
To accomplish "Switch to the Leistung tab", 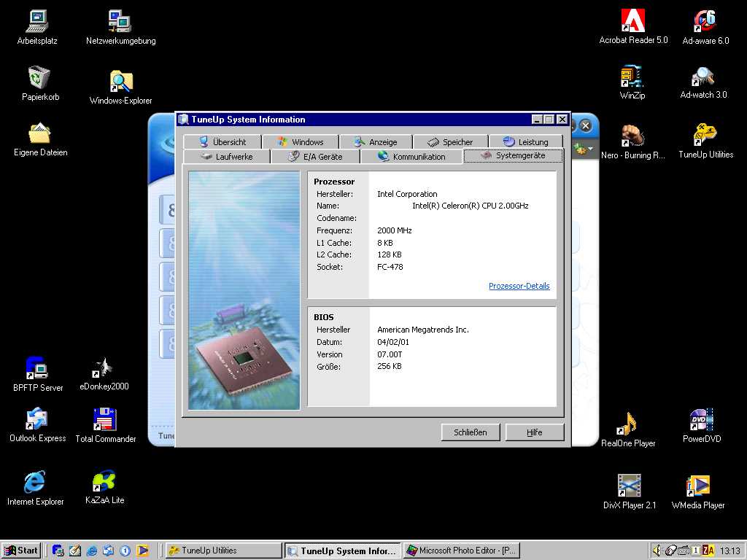I will pos(526,142).
